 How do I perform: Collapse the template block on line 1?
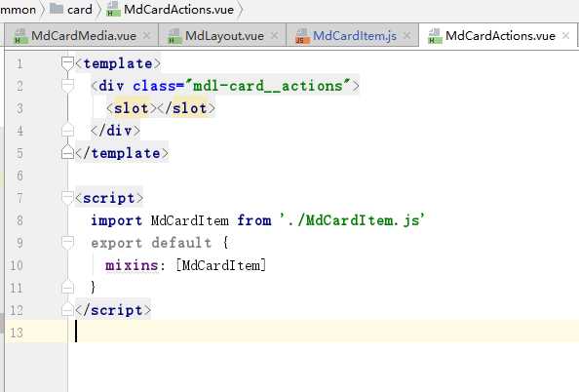(67, 63)
